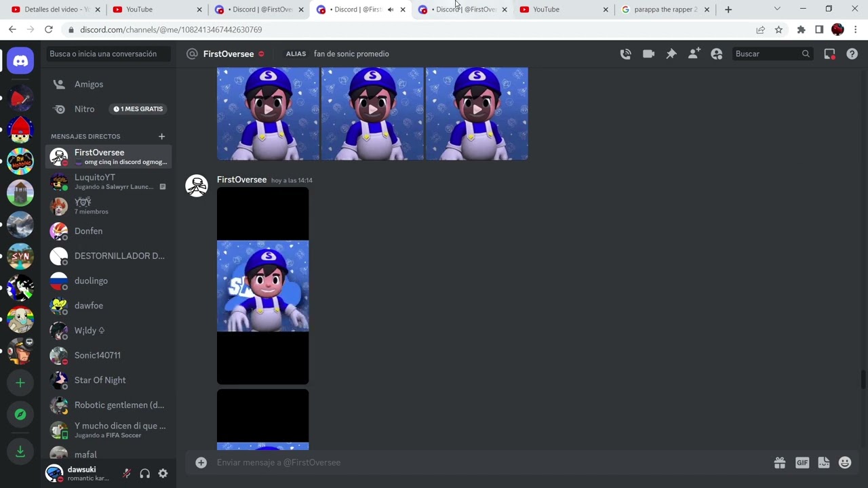This screenshot has height=488, width=868.
Task: Open Explore Discoverable Servers compass icon
Action: pos(20,414)
